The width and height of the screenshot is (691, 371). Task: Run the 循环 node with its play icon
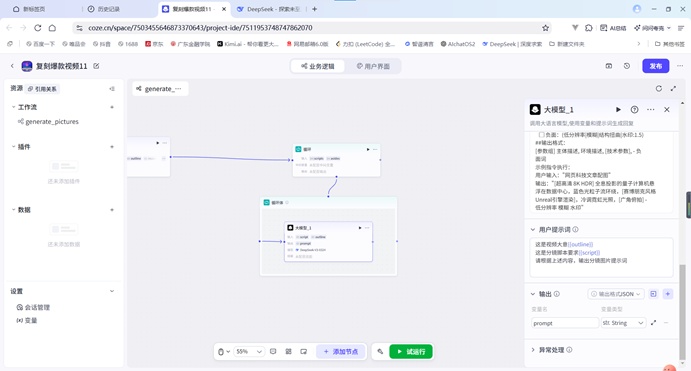coord(368,149)
